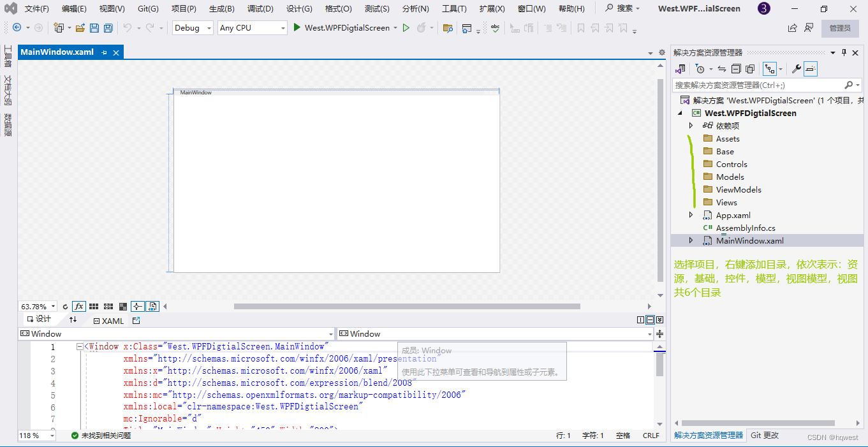868x447 pixels.
Task: Click the Save icon in toolbar
Action: pyautogui.click(x=94, y=28)
